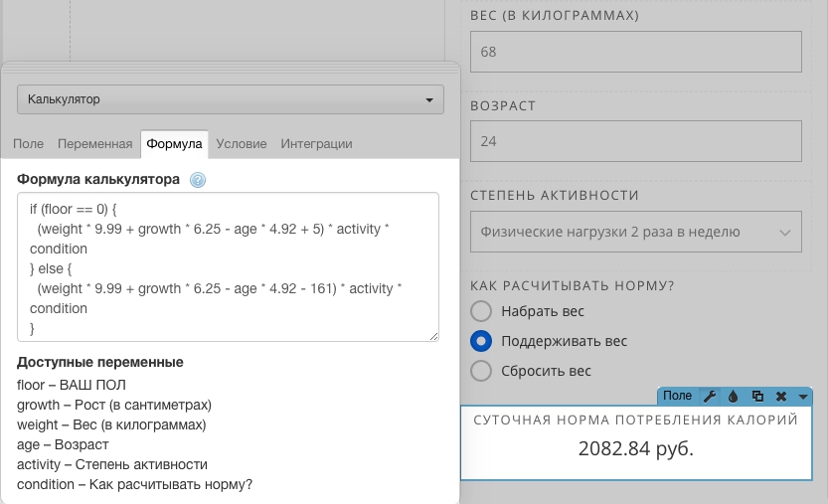Viewport: 828px width, 504px height.
Task: Open the Условие tab
Action: click(242, 144)
